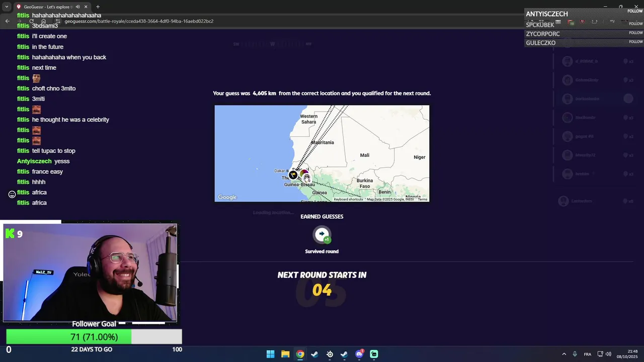Mute the GeoGuessr tab audio icon
This screenshot has height=362, width=644.
click(x=77, y=7)
